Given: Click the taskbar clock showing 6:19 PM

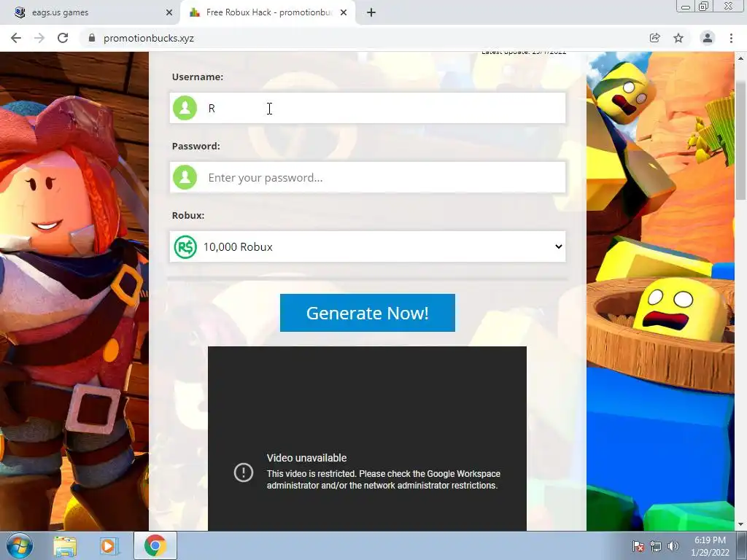Looking at the screenshot, I should (710, 545).
